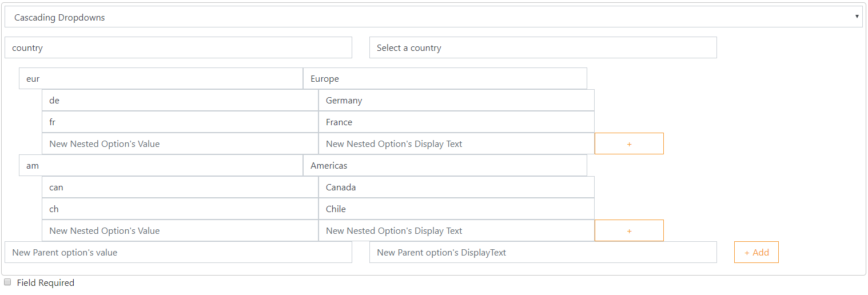This screenshot has height=295, width=868.
Task: Click New Nested Option's Value under Europe
Action: coord(180,143)
